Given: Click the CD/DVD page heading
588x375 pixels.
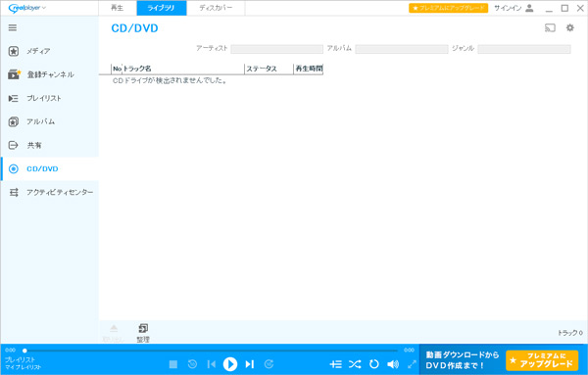Looking at the screenshot, I should [x=134, y=28].
